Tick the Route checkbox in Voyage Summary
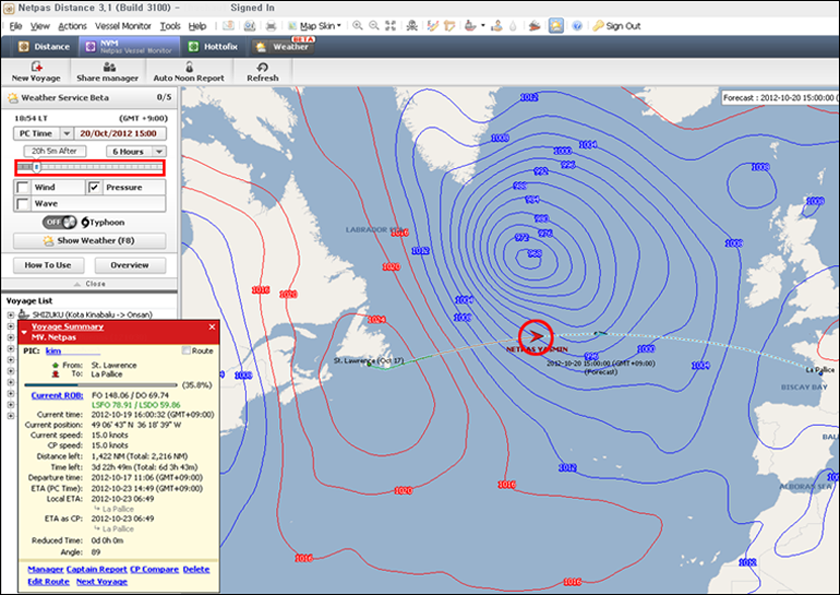The width and height of the screenshot is (840, 595). tap(186, 351)
